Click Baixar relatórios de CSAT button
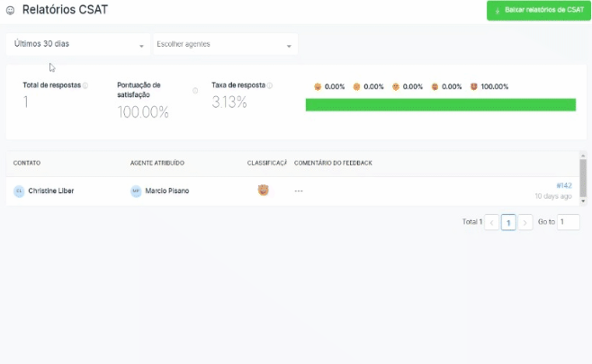 point(538,11)
